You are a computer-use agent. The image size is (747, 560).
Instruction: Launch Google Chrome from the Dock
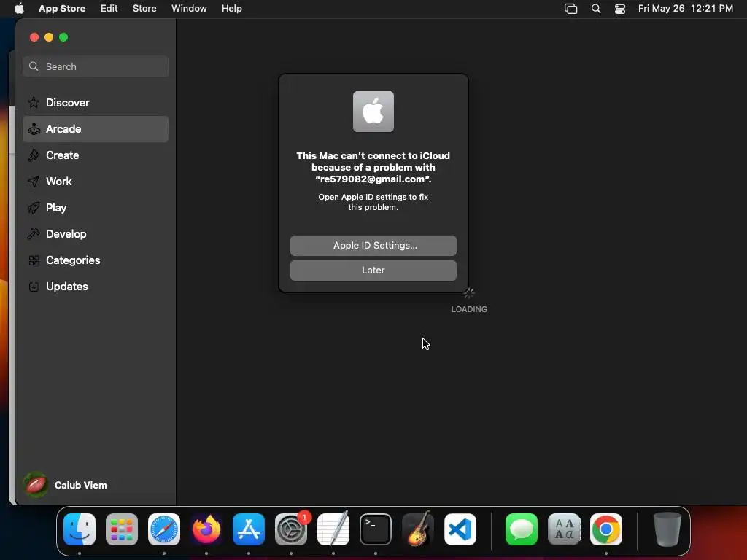click(x=606, y=529)
